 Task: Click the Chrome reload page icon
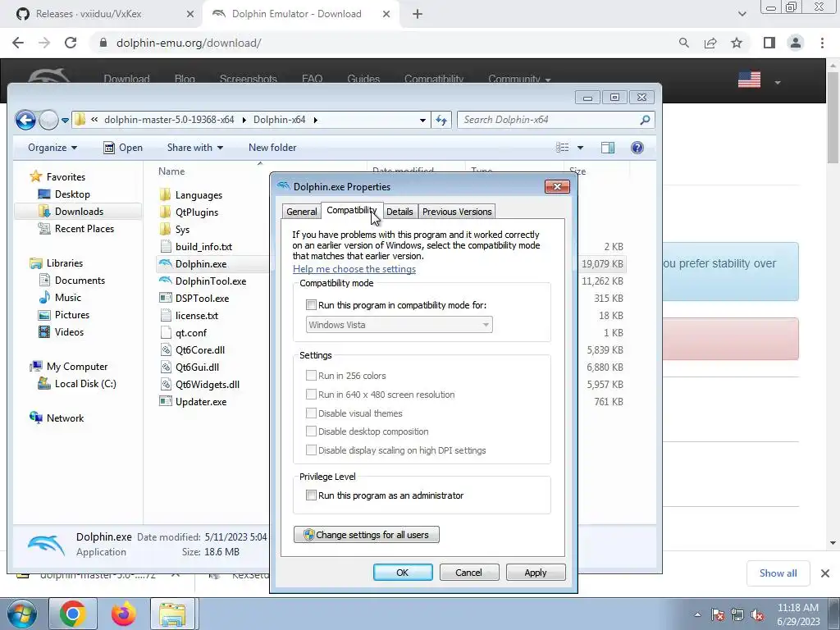click(71, 43)
